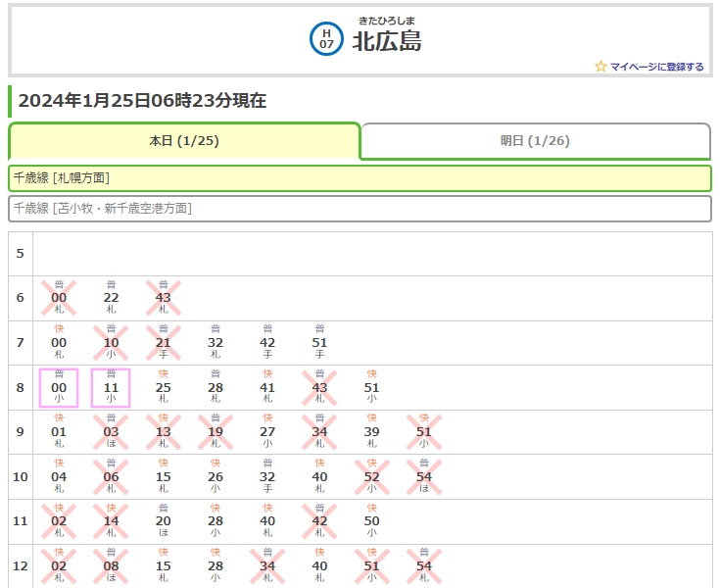
Task: Switch to 明日 (1/26) tab
Action: pyautogui.click(x=536, y=140)
